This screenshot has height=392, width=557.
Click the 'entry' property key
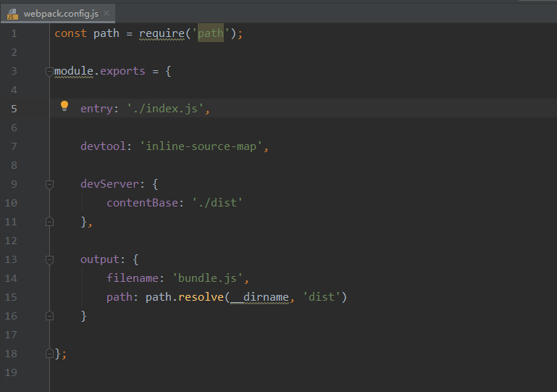click(96, 109)
